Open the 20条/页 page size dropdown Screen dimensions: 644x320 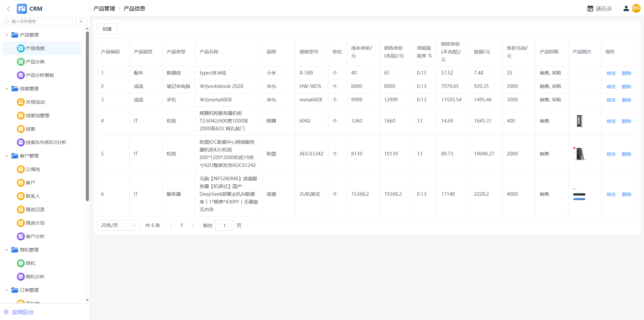(118, 225)
